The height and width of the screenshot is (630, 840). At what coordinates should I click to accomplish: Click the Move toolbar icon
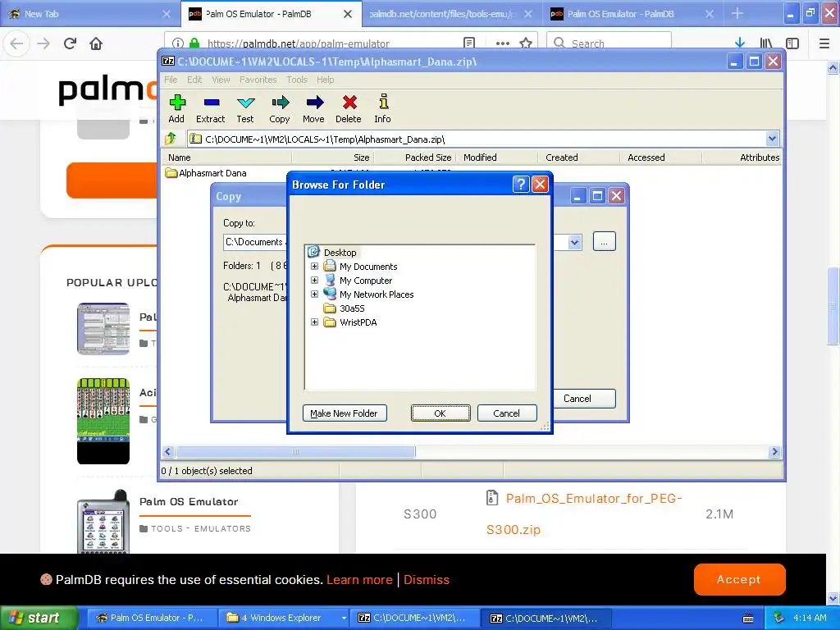tap(314, 109)
